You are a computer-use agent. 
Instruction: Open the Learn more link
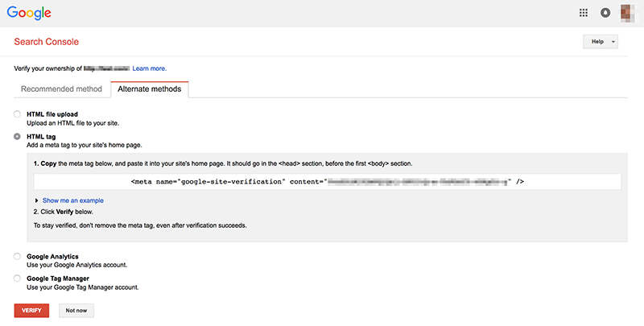(x=150, y=68)
